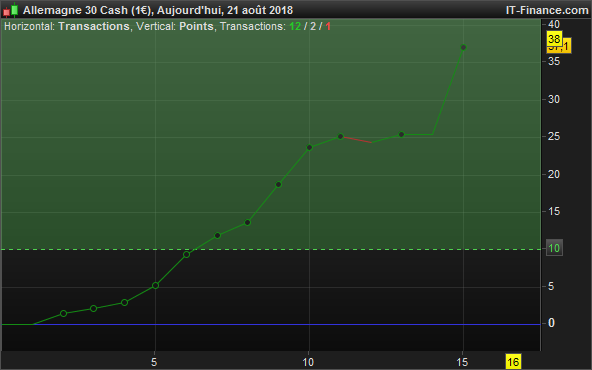Click the equity curve point at transaction 2
Screen dimensions: 592x370
[63, 313]
